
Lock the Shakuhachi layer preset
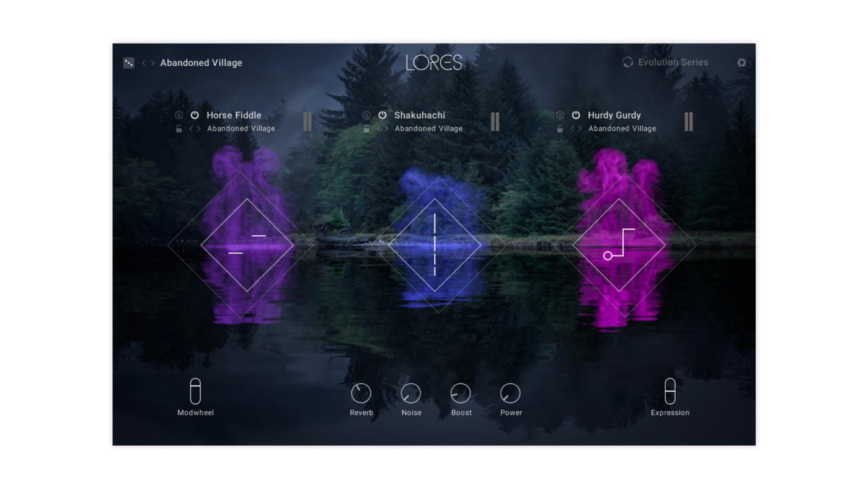pyautogui.click(x=366, y=129)
